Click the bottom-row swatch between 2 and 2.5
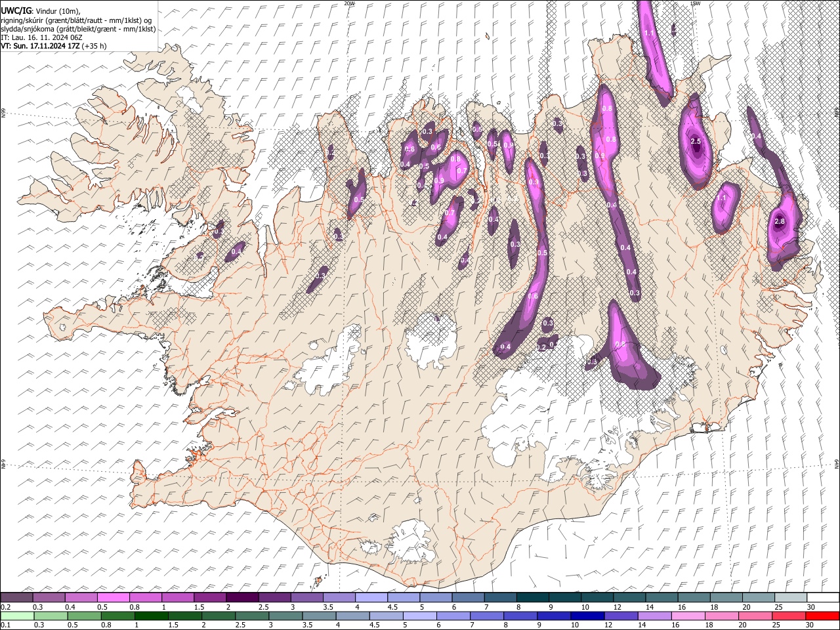The height and width of the screenshot is (630, 840). click(220, 616)
